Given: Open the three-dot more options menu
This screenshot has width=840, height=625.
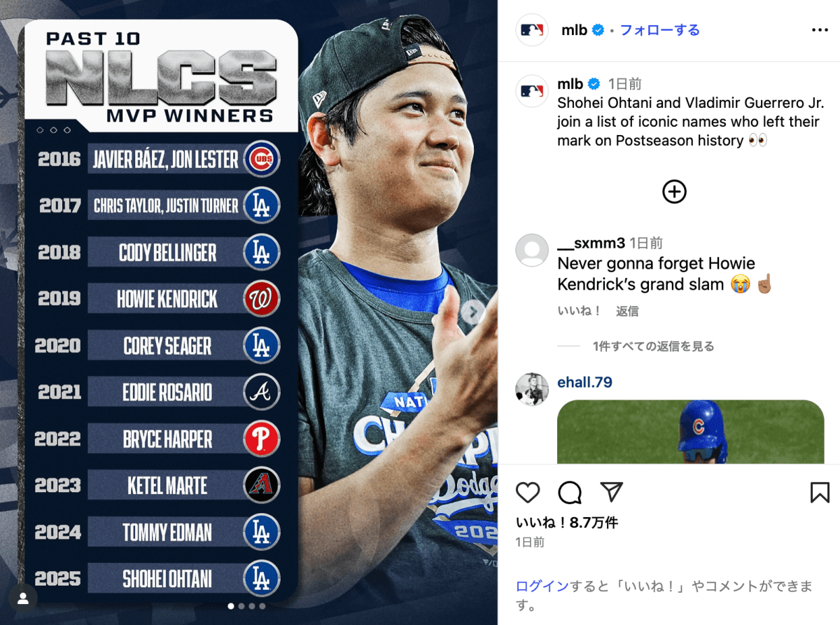Looking at the screenshot, I should pos(820,30).
